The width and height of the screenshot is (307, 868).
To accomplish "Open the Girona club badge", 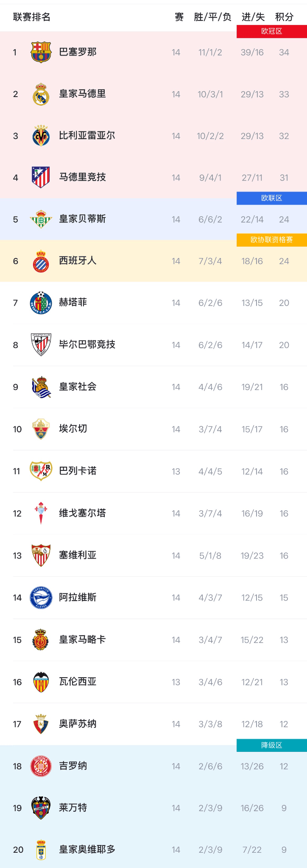I will 41,766.
